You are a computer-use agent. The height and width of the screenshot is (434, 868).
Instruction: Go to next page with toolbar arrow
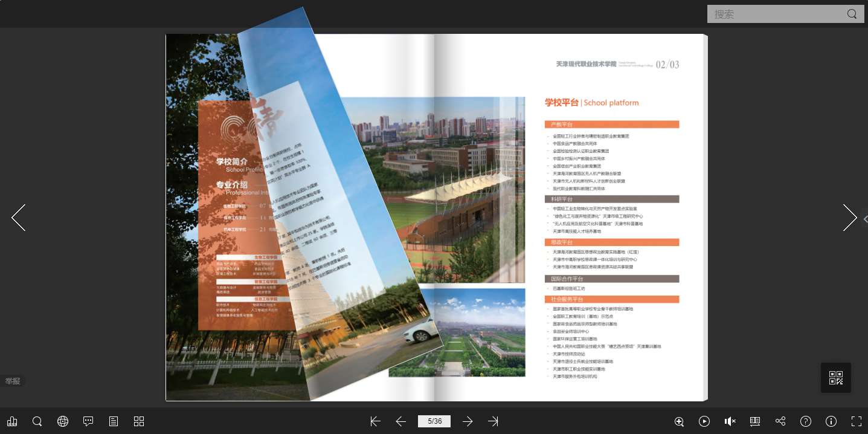point(468,421)
